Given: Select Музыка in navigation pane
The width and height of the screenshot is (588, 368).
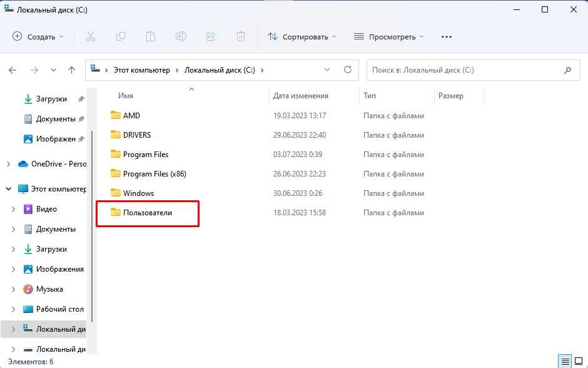Looking at the screenshot, I should (x=49, y=289).
